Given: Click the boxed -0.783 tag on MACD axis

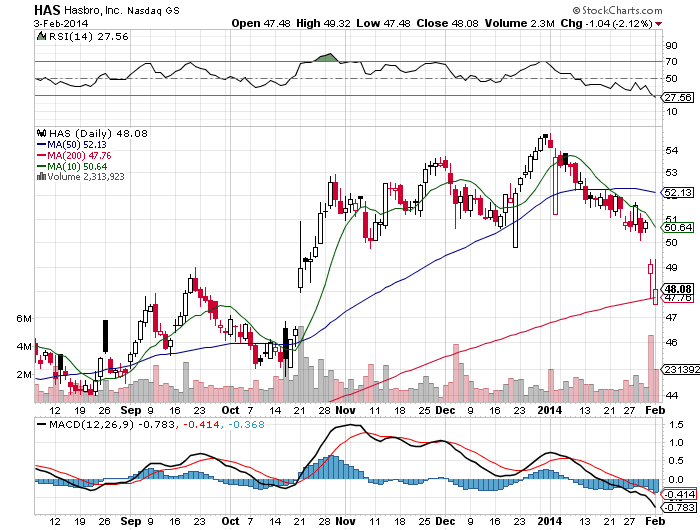Looking at the screenshot, I should pos(680,508).
